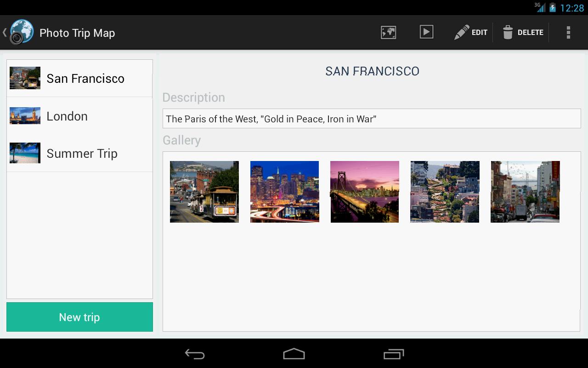Tap the Gallery section label
This screenshot has height=368, width=588.
pos(181,140)
